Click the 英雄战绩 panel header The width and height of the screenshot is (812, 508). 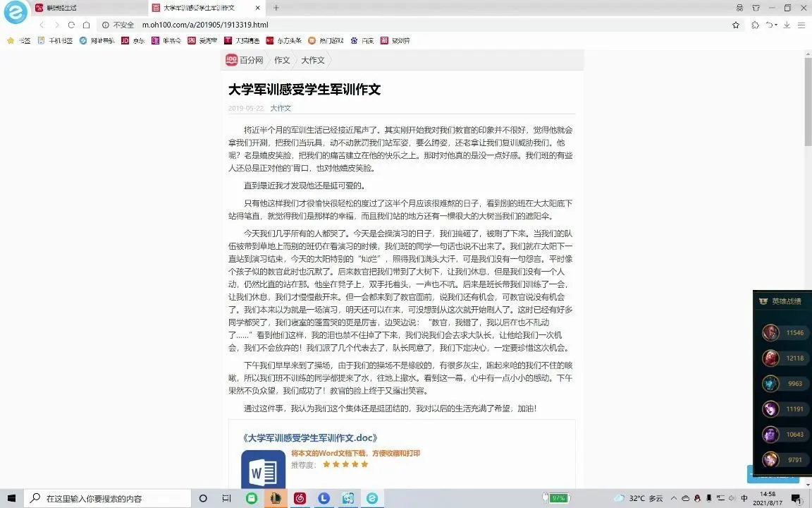(782, 301)
